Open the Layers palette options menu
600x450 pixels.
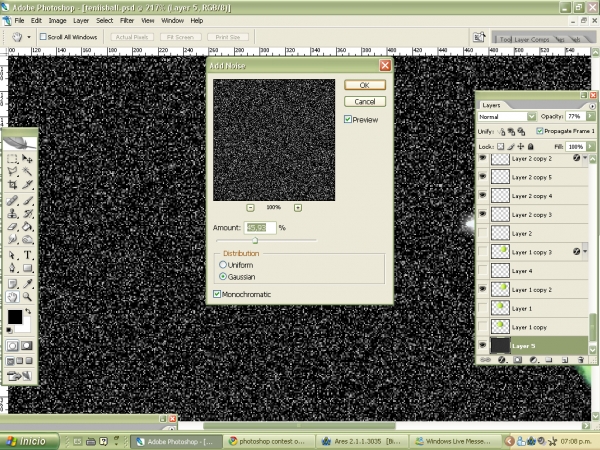click(x=592, y=106)
